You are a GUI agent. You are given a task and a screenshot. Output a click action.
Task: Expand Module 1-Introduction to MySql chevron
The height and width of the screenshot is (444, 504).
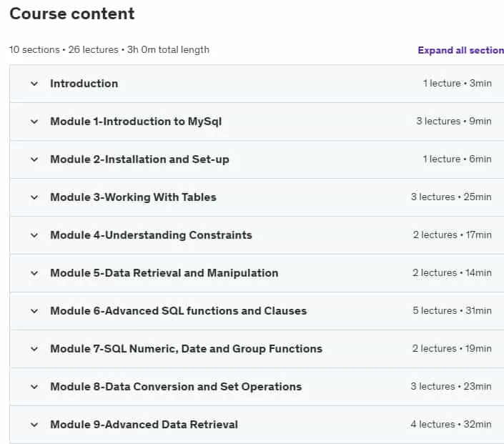pos(34,122)
